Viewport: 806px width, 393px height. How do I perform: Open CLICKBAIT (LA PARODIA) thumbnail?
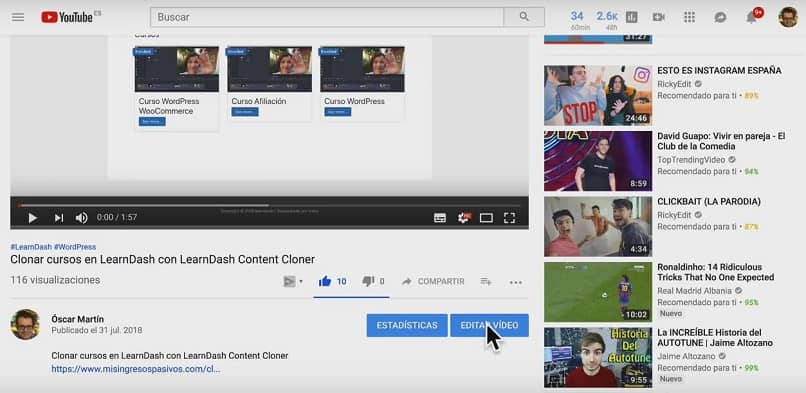pos(598,227)
